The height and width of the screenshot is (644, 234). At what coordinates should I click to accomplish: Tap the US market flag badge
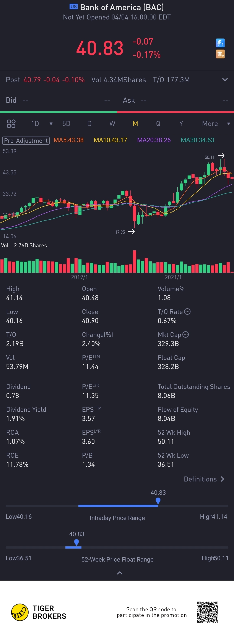(x=74, y=7)
